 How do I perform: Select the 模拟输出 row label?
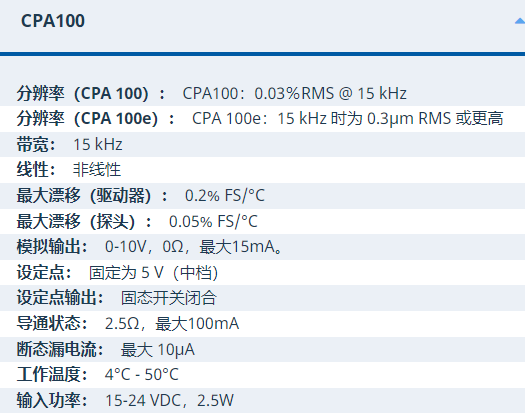click(x=52, y=247)
